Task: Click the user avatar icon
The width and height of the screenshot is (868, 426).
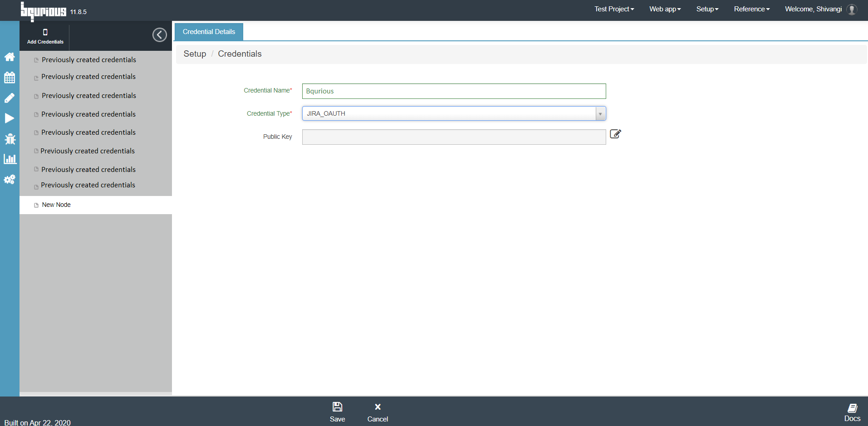Action: 852,10
